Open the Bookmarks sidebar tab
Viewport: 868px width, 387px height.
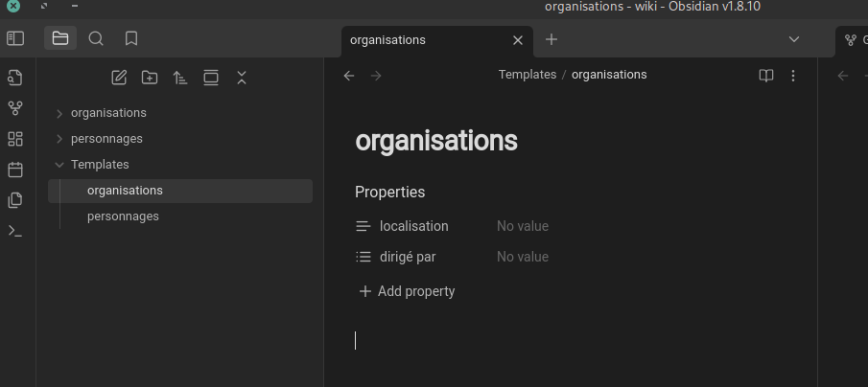point(131,39)
